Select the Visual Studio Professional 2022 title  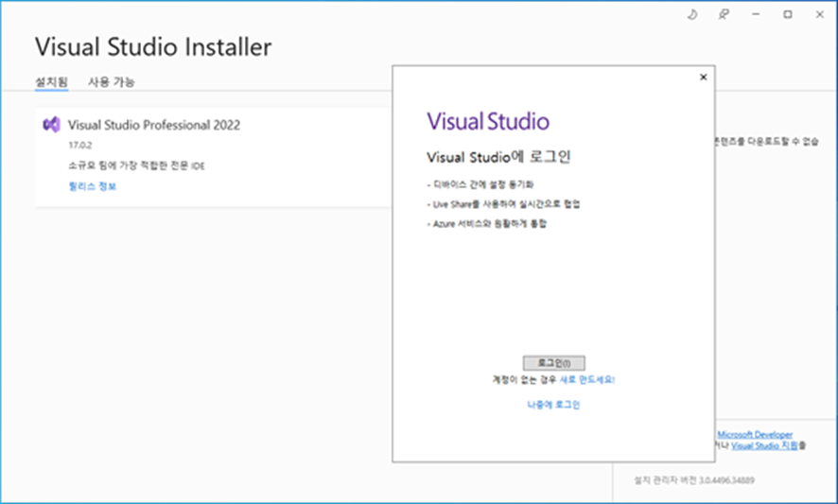click(154, 125)
